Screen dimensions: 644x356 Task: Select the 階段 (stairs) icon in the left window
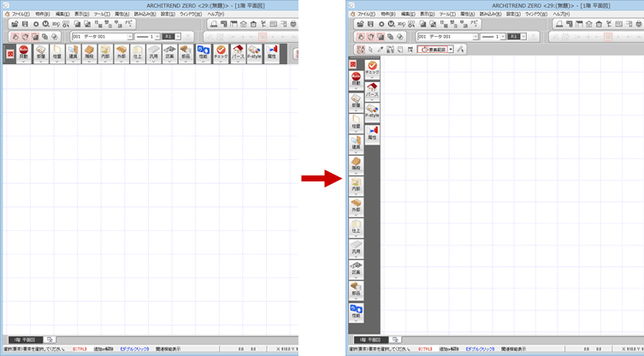pos(88,53)
